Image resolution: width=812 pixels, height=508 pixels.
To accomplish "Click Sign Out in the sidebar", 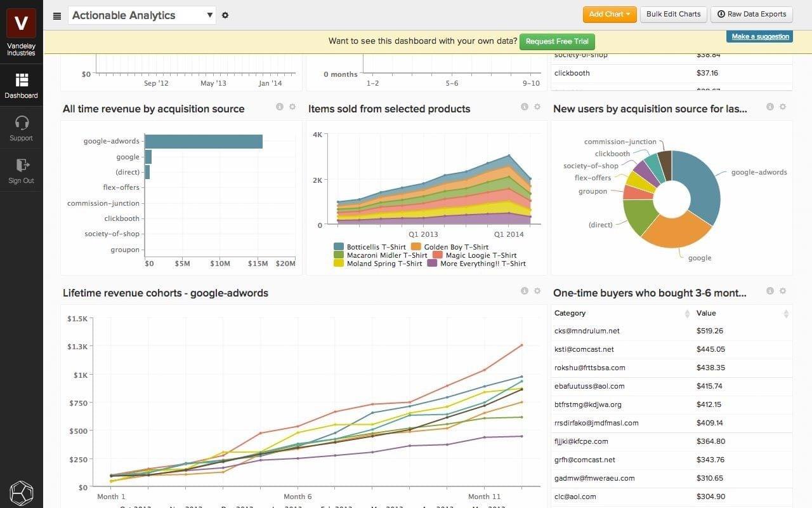I will click(21, 170).
